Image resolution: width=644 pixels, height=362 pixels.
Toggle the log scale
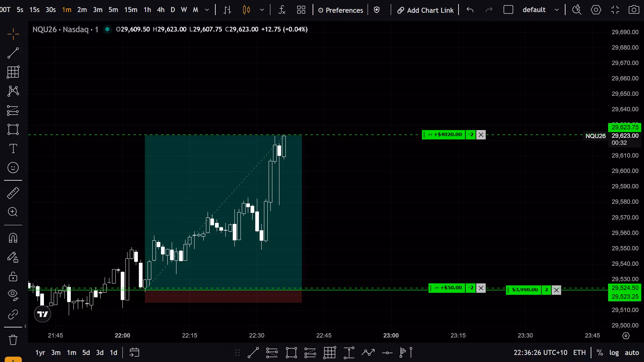click(614, 353)
